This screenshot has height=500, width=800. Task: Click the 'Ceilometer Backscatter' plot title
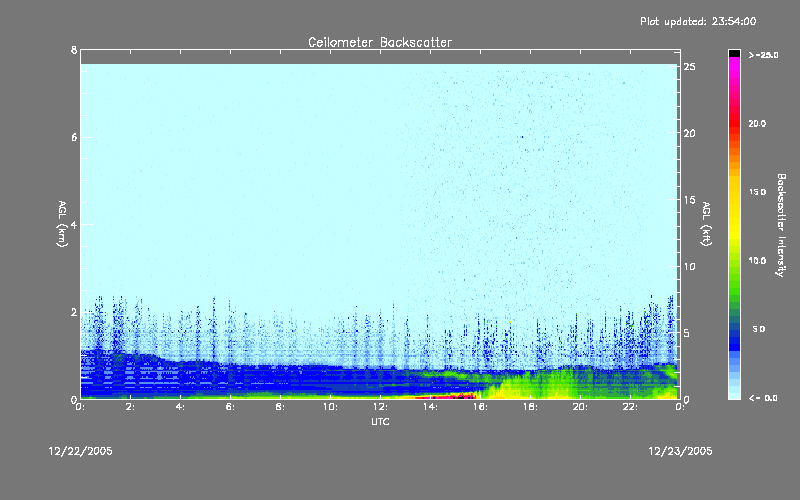pos(380,42)
